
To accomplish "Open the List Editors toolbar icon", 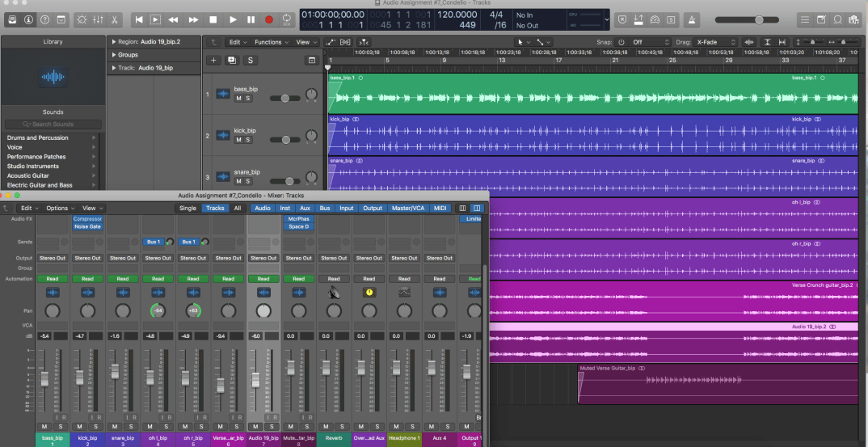I will 806,19.
